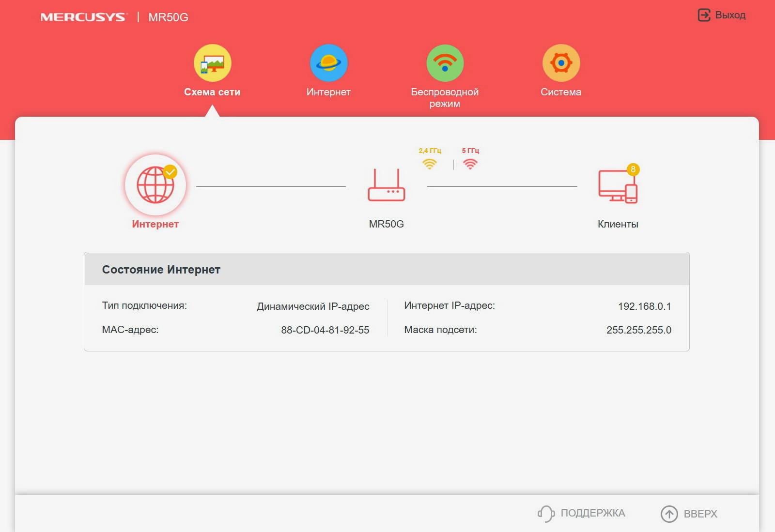775x532 pixels.
Task: Select the globe Internet status icon
Action: pyautogui.click(x=155, y=185)
